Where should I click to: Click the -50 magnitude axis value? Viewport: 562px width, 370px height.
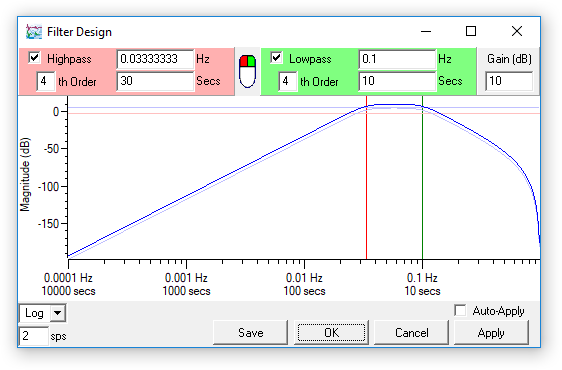point(51,148)
